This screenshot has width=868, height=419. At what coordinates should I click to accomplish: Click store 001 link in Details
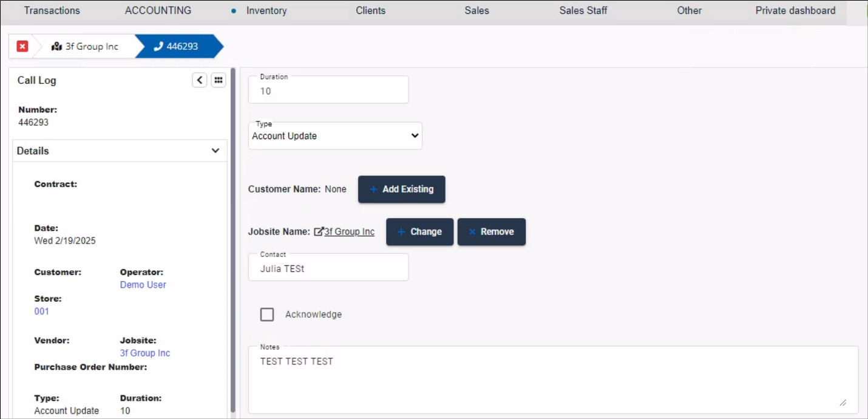point(41,312)
